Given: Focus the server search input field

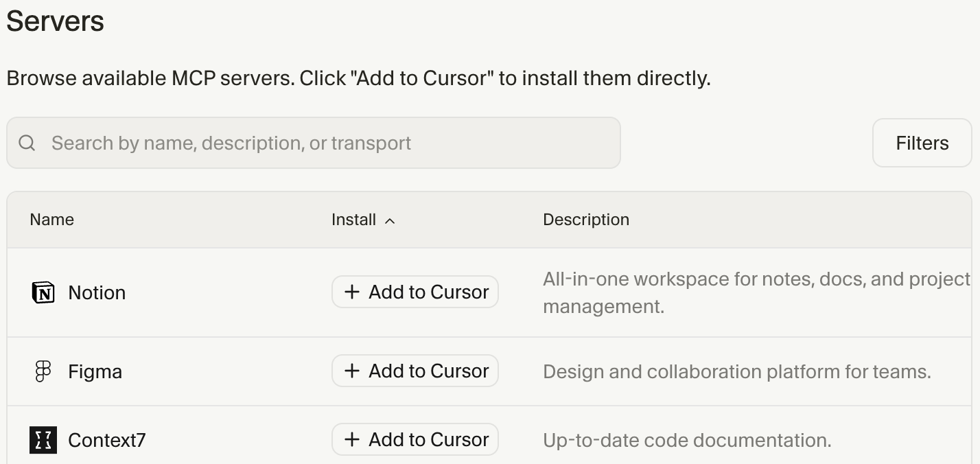Looking at the screenshot, I should click(x=329, y=143).
